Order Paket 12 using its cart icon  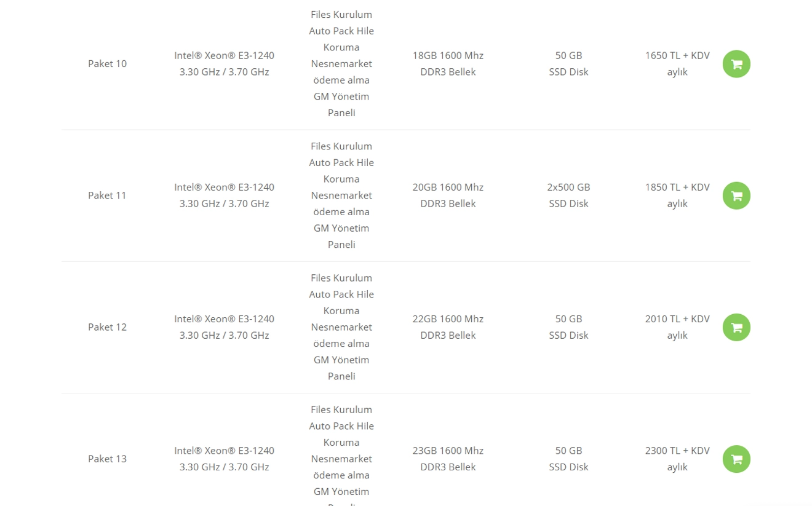click(x=736, y=327)
